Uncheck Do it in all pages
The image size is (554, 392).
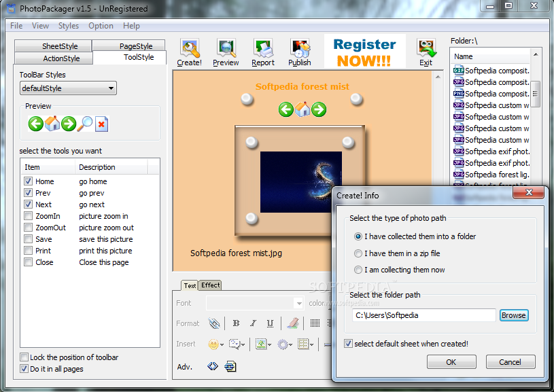click(x=24, y=369)
